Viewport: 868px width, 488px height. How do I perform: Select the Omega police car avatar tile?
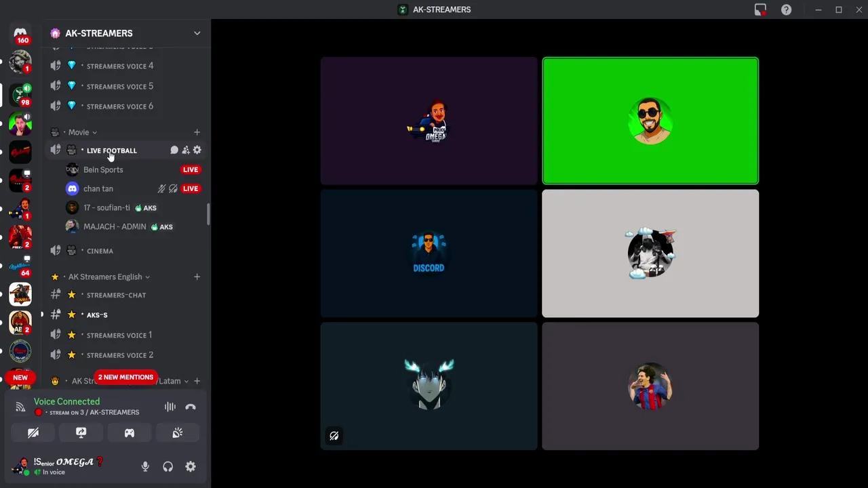(429, 121)
